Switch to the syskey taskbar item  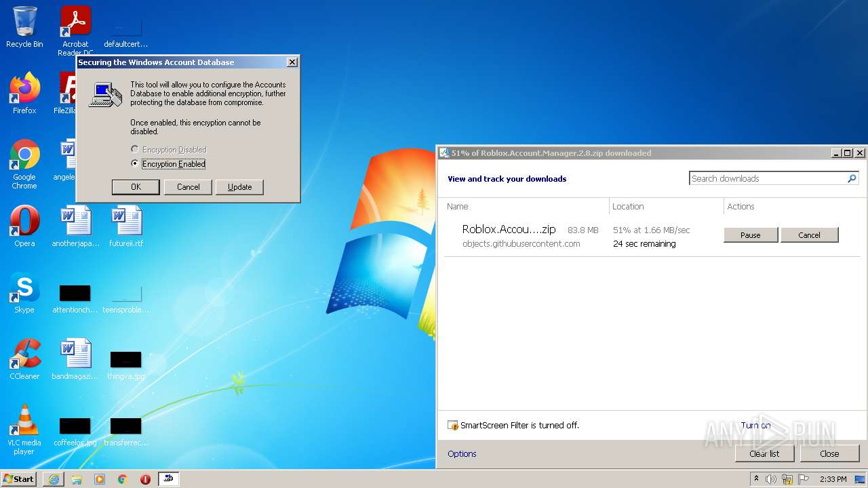point(169,479)
